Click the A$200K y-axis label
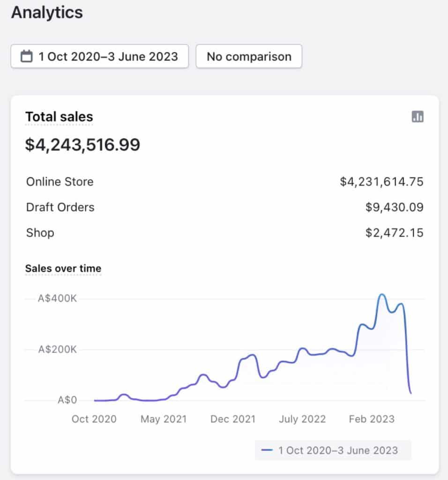The width and height of the screenshot is (448, 480). 58,350
